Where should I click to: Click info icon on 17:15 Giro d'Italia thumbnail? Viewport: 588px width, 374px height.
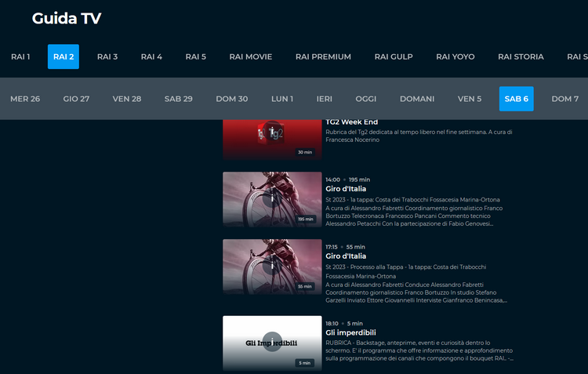point(272,266)
